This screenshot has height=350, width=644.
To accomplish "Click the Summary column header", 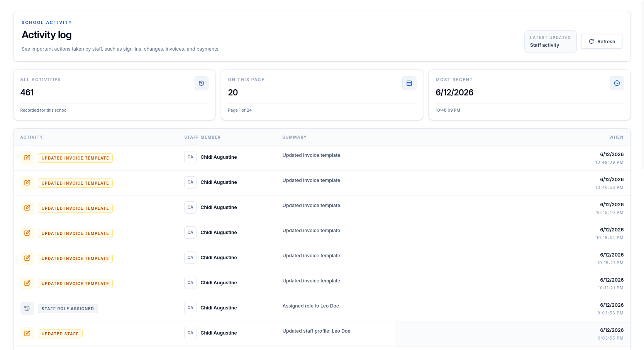I will 295,137.
